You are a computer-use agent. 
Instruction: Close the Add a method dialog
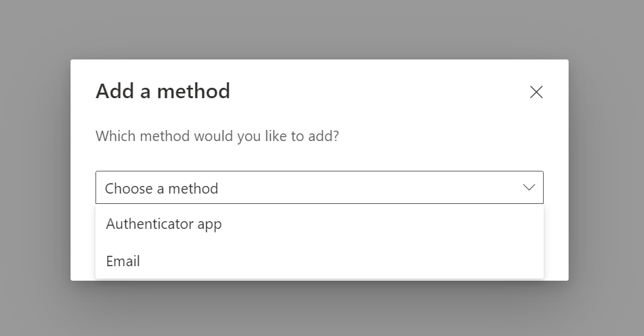coord(536,92)
